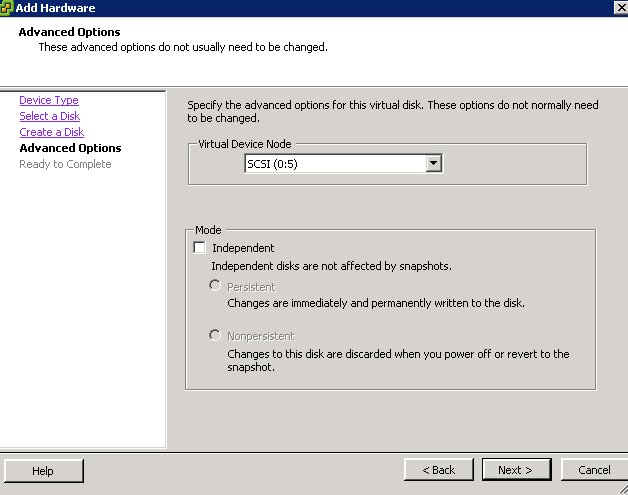Enable the Independent disk mode checkbox
Viewport: 628px width, 495px height.
199,248
